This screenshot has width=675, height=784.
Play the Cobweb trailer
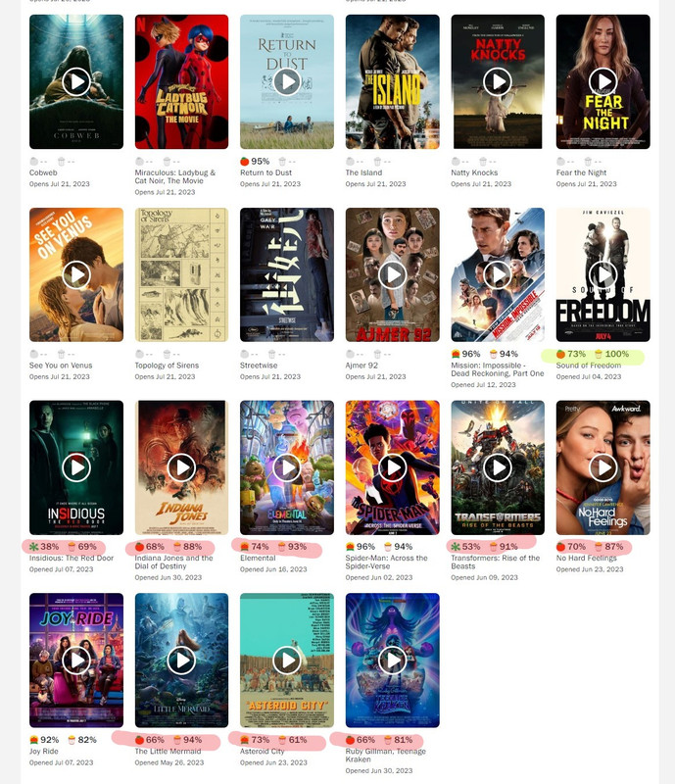click(x=76, y=81)
